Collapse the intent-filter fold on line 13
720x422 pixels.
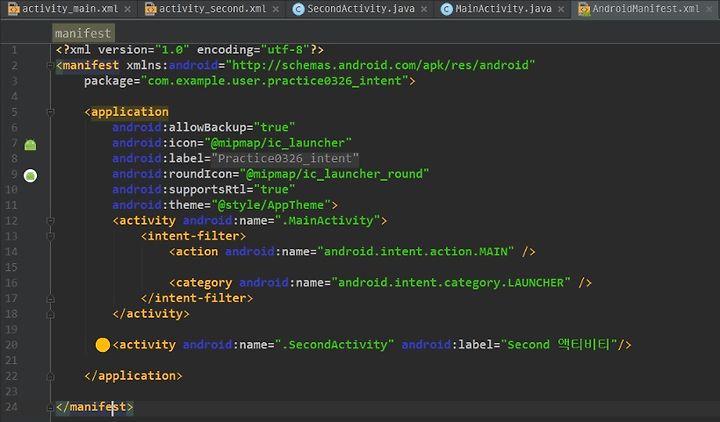click(x=51, y=236)
